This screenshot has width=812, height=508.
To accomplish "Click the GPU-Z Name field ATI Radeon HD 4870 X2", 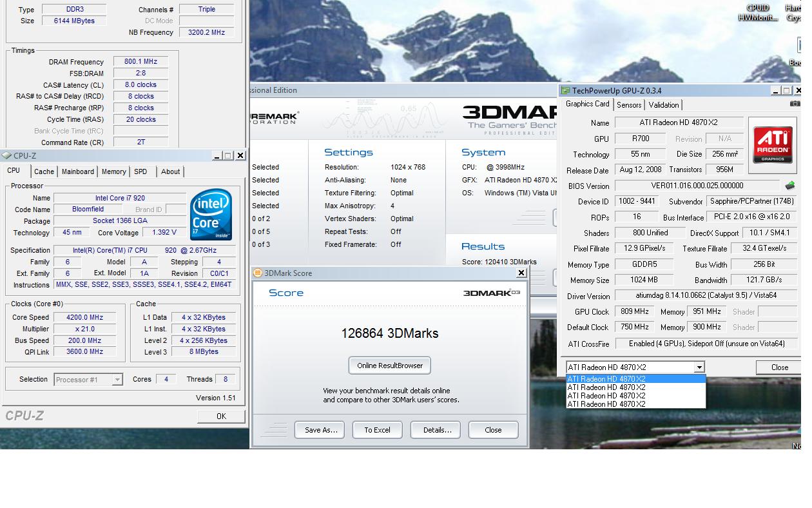I will [x=679, y=123].
